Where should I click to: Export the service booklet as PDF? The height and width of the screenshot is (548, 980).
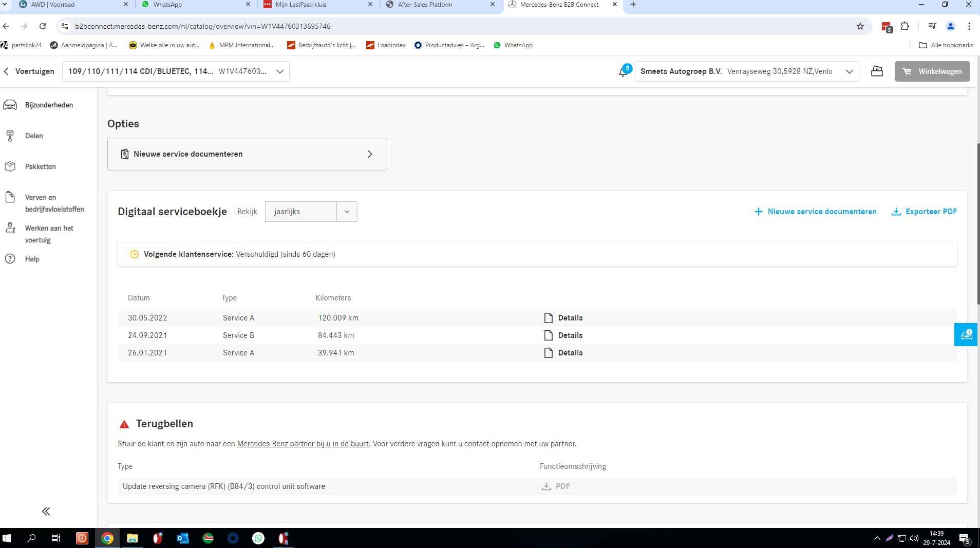924,212
